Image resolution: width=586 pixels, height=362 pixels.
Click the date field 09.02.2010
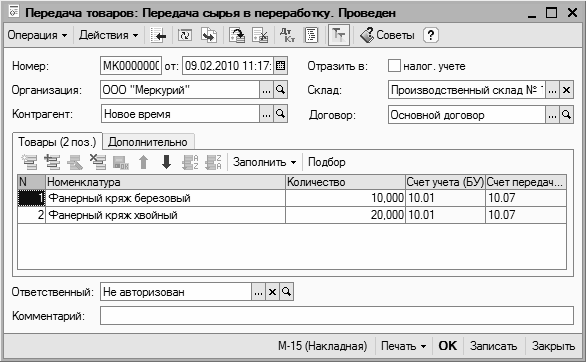[228, 66]
